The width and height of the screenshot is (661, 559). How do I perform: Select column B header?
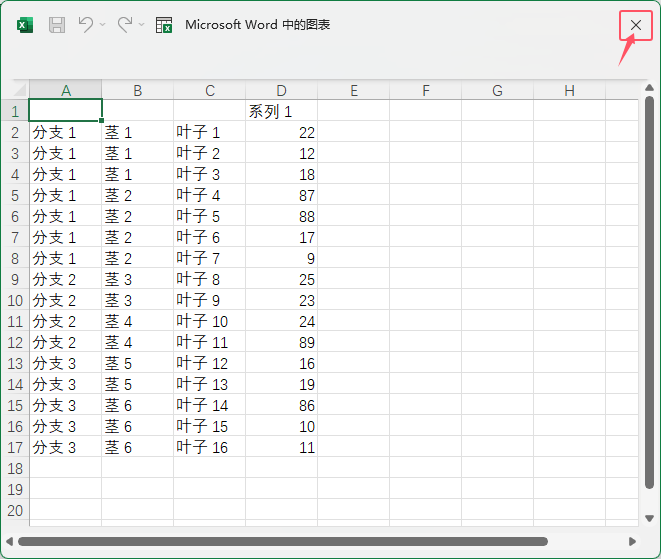137,90
